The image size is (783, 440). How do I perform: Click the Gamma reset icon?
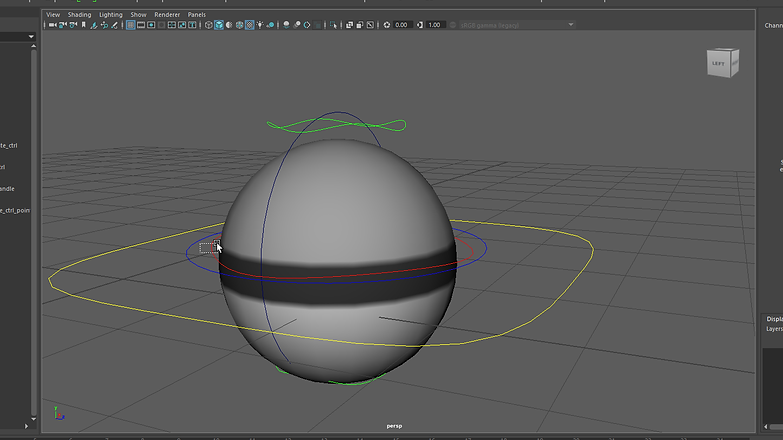[420, 25]
